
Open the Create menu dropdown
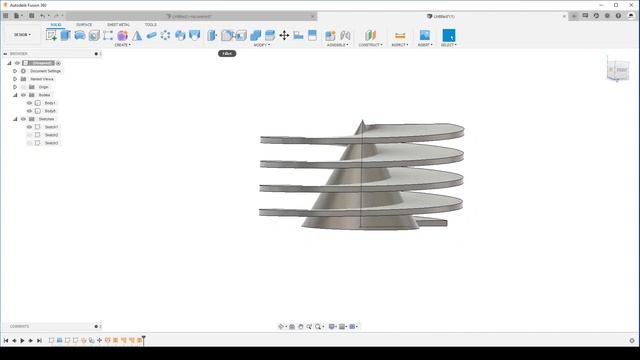click(122, 45)
